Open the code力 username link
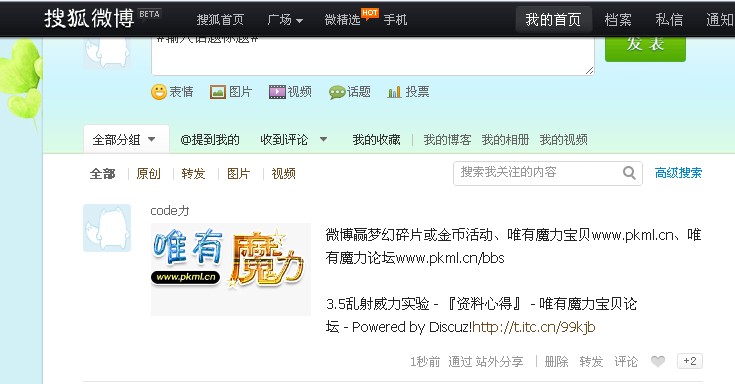The height and width of the screenshot is (384, 735). [170, 211]
